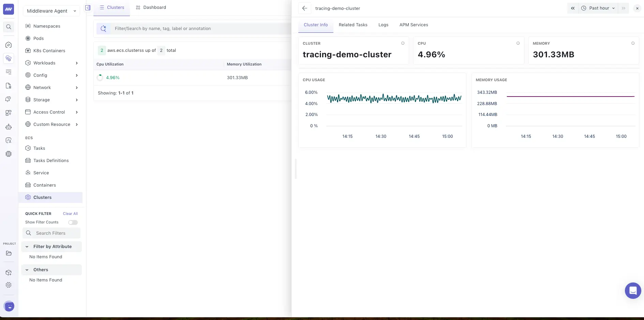Click info icon on CPU card
The width and height of the screenshot is (644, 320).
click(x=518, y=43)
